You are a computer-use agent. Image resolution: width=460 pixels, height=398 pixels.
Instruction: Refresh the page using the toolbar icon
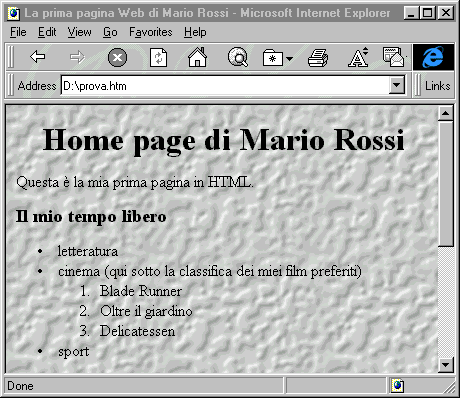(158, 57)
